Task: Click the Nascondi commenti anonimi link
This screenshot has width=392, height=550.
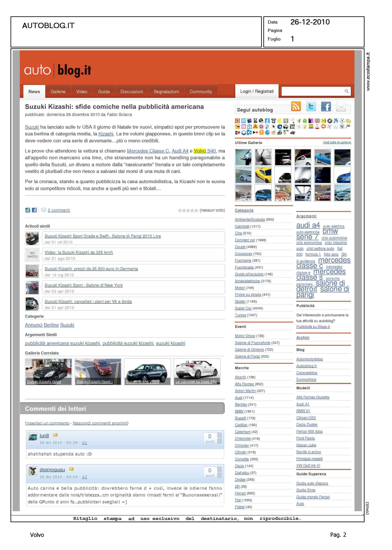Action: pos(100,423)
